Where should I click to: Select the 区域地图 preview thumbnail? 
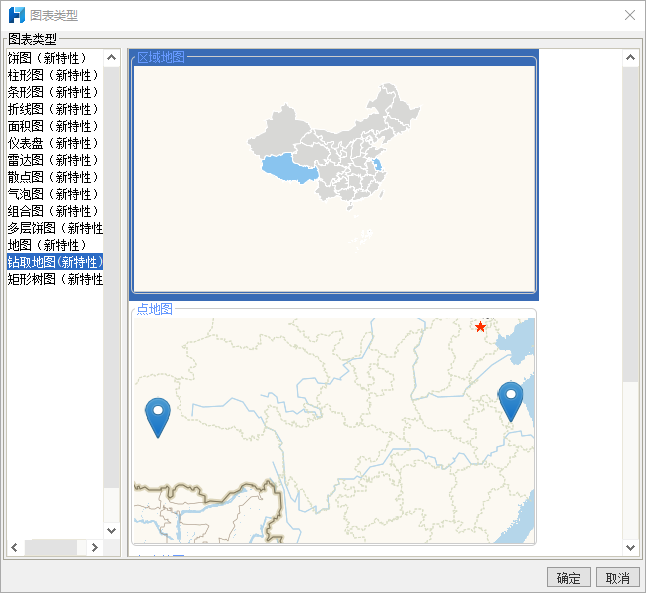tap(334, 175)
